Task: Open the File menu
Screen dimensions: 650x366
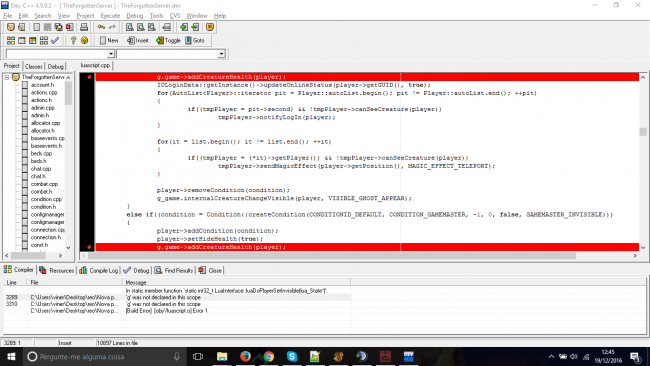Action: (7, 16)
